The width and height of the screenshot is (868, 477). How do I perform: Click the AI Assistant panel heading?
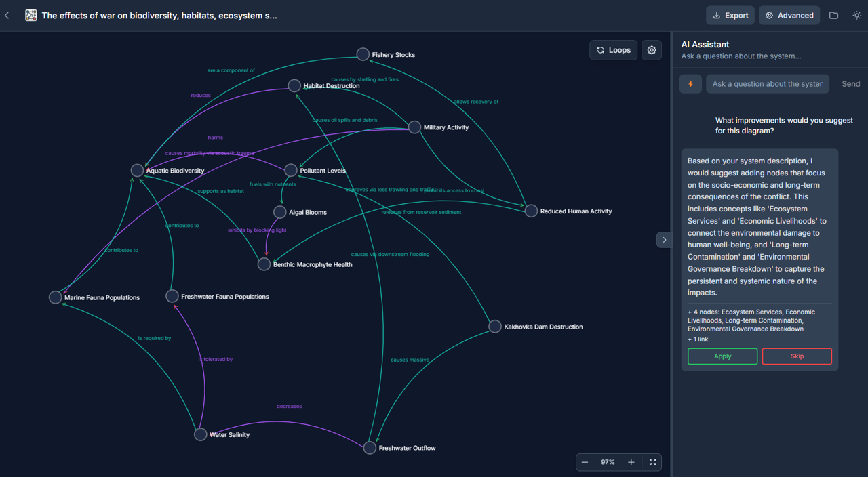(705, 45)
